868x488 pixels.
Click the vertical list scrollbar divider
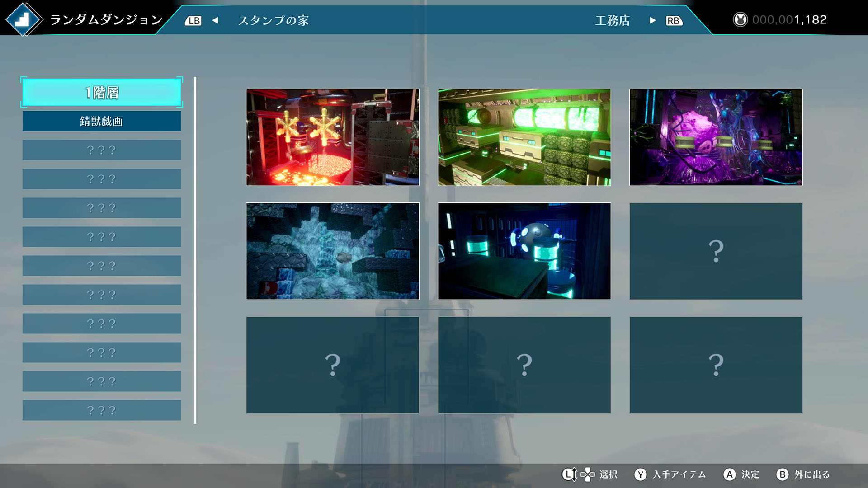coord(195,250)
